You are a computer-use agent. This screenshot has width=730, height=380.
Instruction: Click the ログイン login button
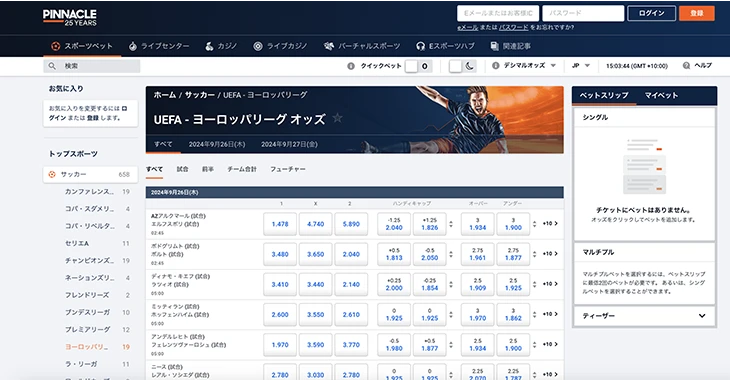point(651,13)
